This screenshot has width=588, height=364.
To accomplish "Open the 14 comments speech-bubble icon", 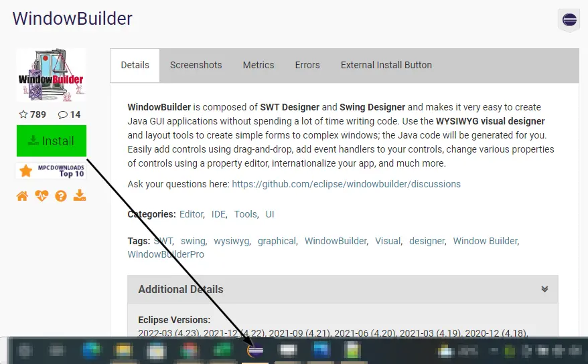I will tap(63, 114).
